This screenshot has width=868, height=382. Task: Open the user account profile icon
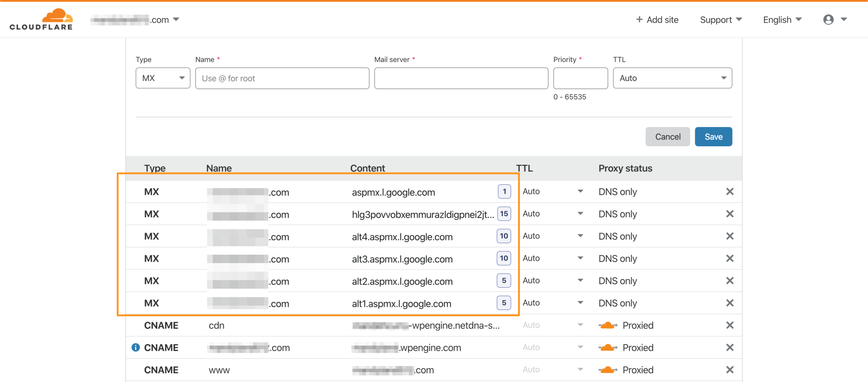click(828, 20)
